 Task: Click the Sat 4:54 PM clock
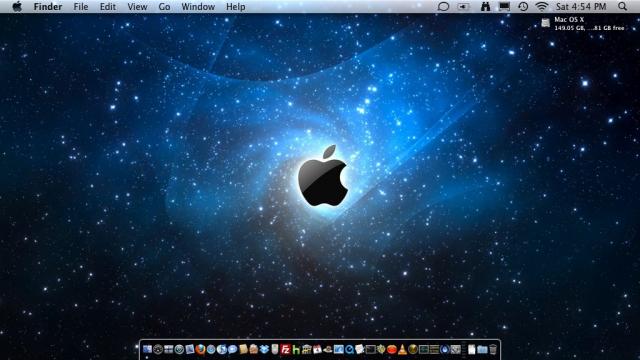pyautogui.click(x=581, y=7)
